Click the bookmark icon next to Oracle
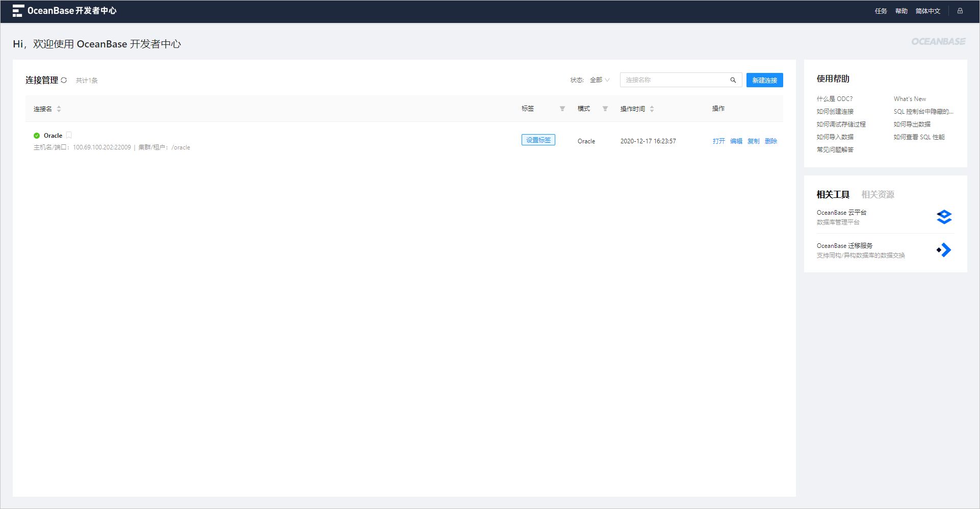980x509 pixels. (69, 135)
